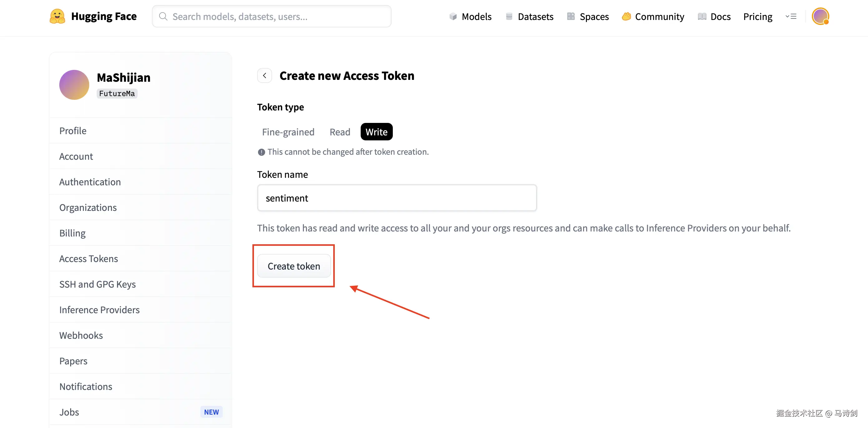Open the Models page

(x=471, y=17)
